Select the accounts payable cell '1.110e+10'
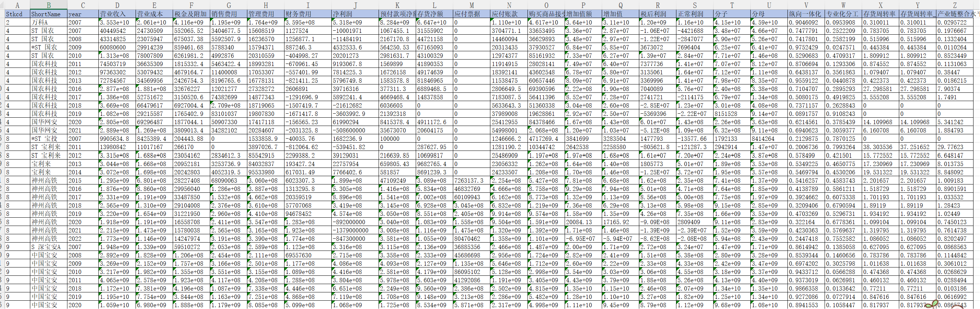This screenshot has height=309, width=980. (509, 22)
